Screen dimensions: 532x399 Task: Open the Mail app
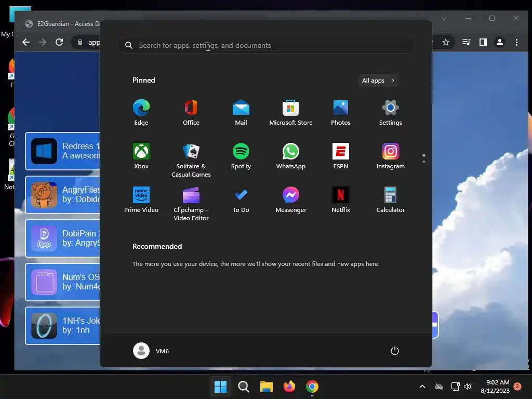tap(241, 113)
